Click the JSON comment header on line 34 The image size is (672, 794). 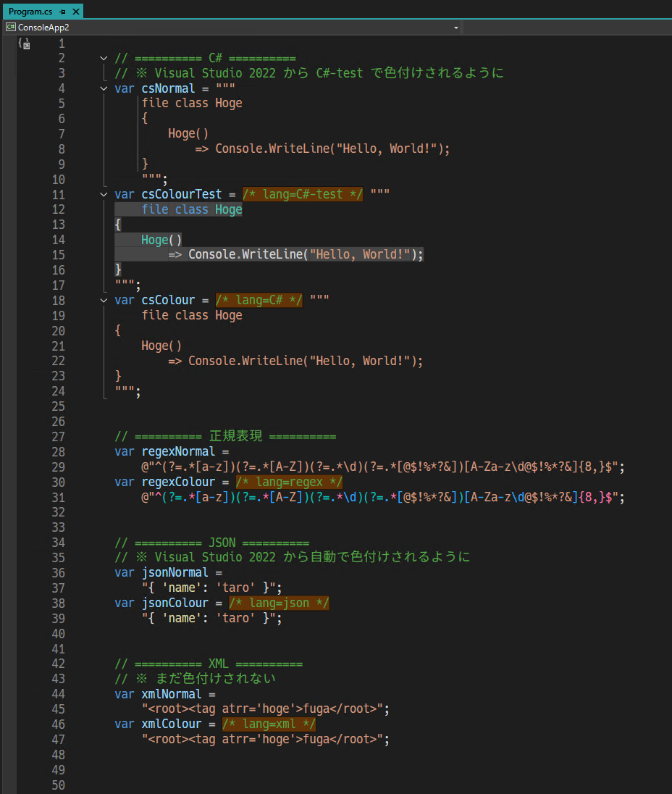point(212,543)
